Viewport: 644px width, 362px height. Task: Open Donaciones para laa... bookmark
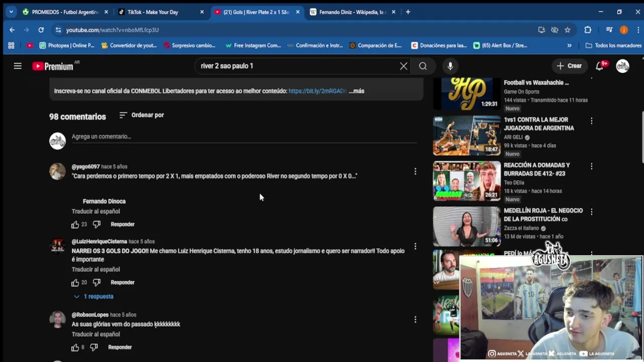click(439, 45)
